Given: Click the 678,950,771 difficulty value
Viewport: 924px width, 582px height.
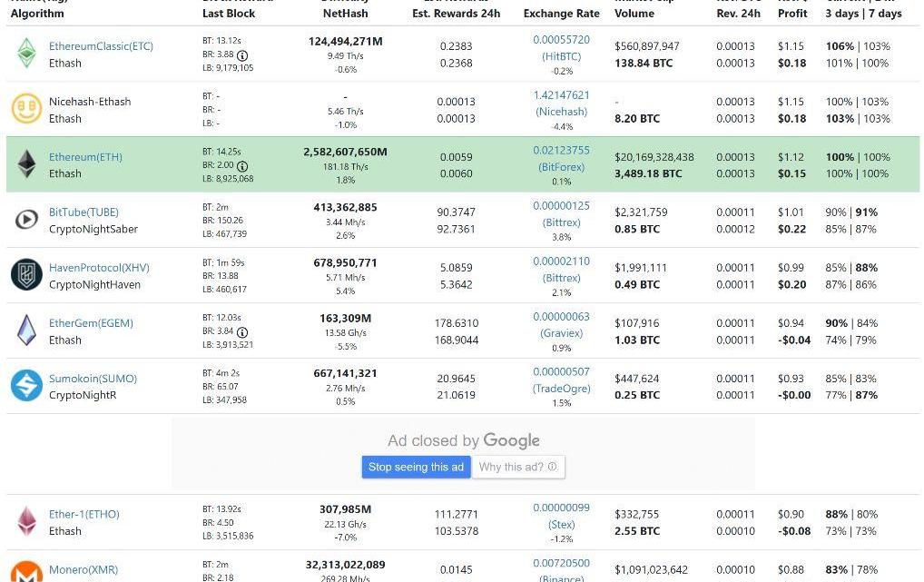Looking at the screenshot, I should [345, 262].
